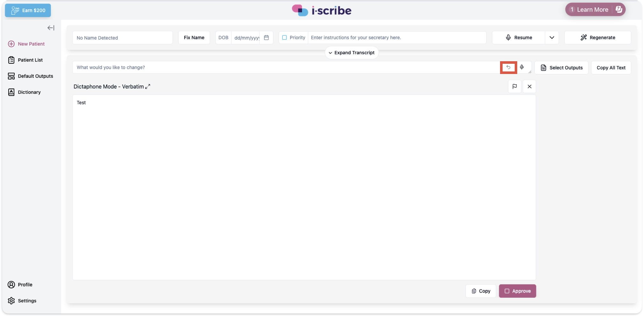Collapse the sidebar with the arrow icon

coord(51,28)
